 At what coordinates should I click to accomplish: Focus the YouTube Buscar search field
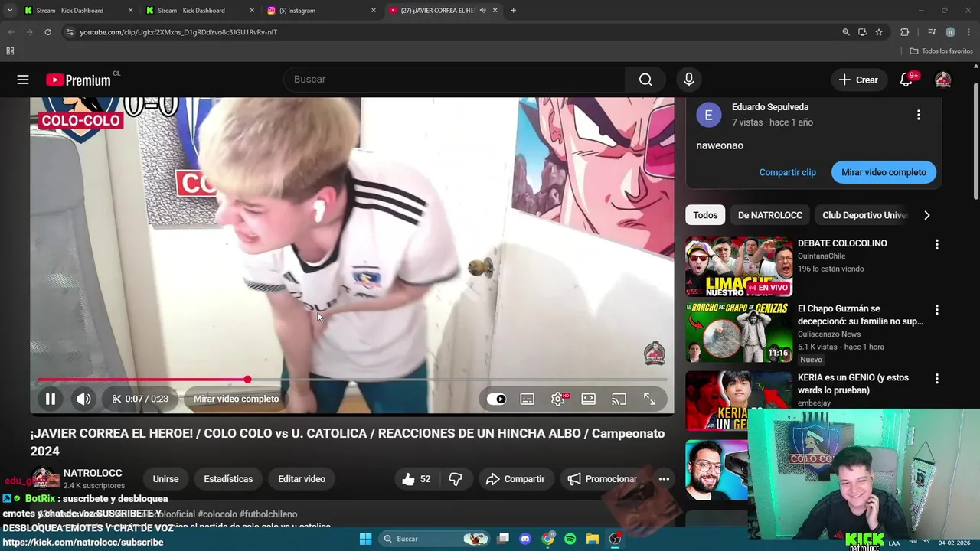pyautogui.click(x=456, y=80)
